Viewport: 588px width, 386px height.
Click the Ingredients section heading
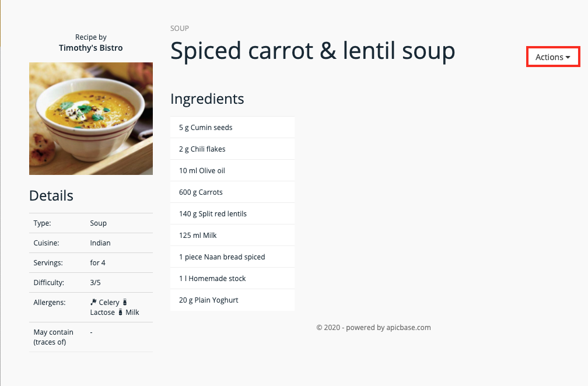point(207,99)
